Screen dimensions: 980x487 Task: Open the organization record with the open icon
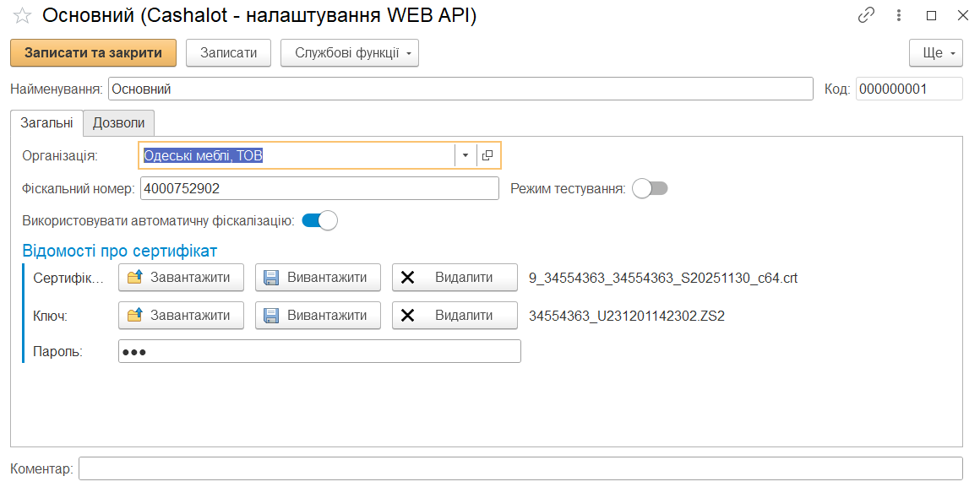click(x=487, y=155)
